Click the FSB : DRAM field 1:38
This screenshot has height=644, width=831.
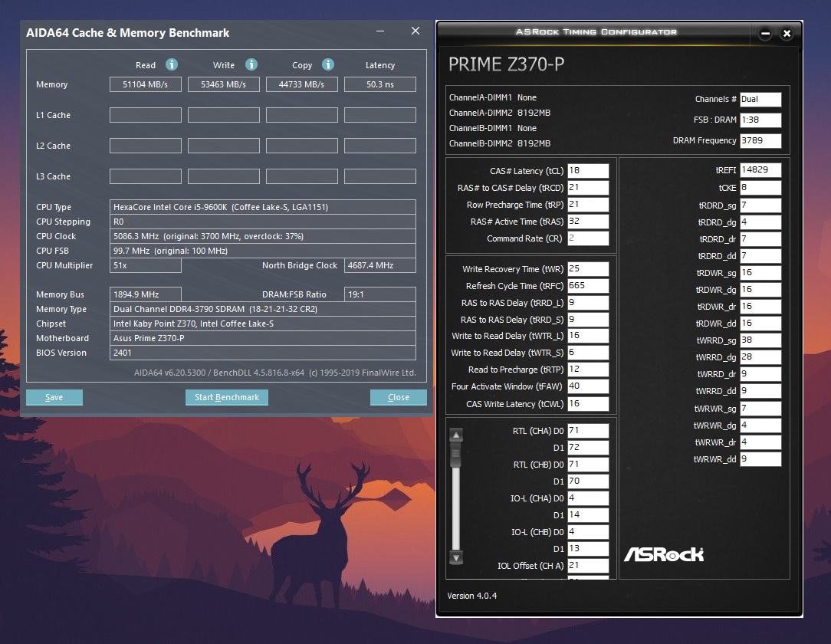(760, 120)
